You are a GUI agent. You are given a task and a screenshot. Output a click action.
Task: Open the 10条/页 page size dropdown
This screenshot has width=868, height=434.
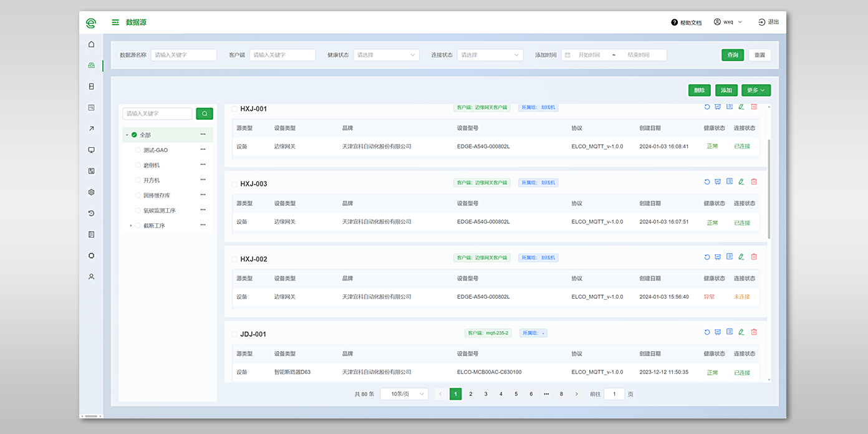(404, 394)
